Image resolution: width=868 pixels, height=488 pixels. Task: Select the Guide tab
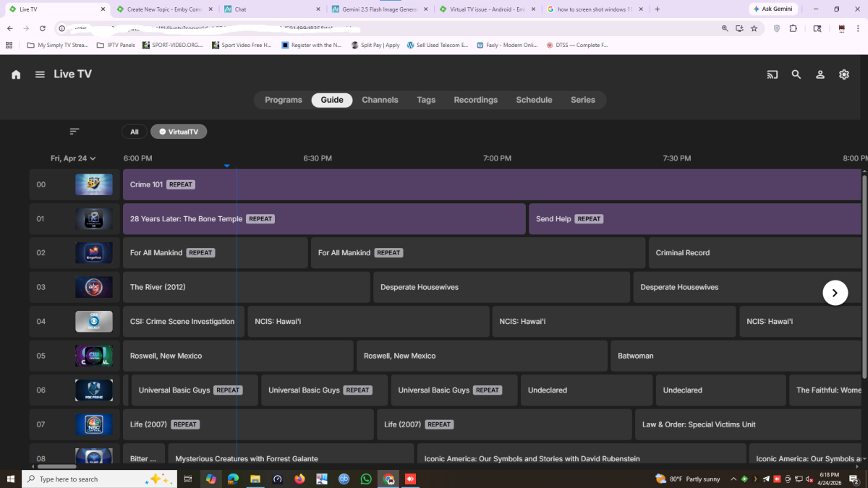pyautogui.click(x=332, y=100)
